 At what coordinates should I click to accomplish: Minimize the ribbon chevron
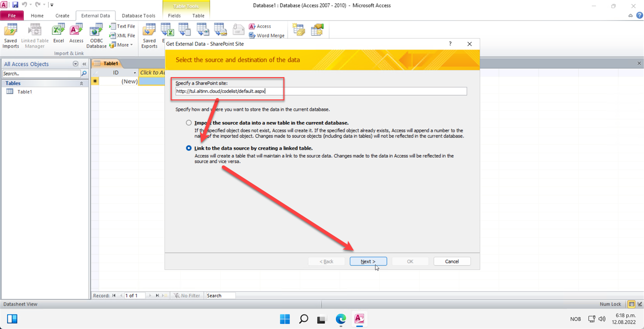[x=631, y=15]
